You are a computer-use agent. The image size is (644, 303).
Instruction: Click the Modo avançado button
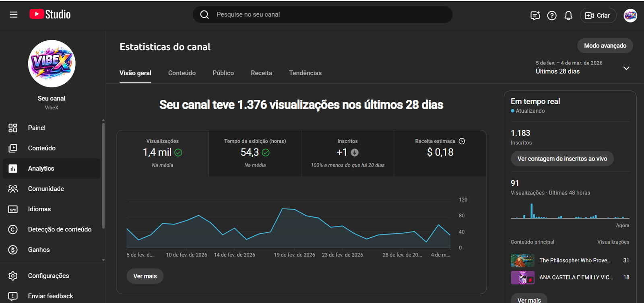pos(605,46)
